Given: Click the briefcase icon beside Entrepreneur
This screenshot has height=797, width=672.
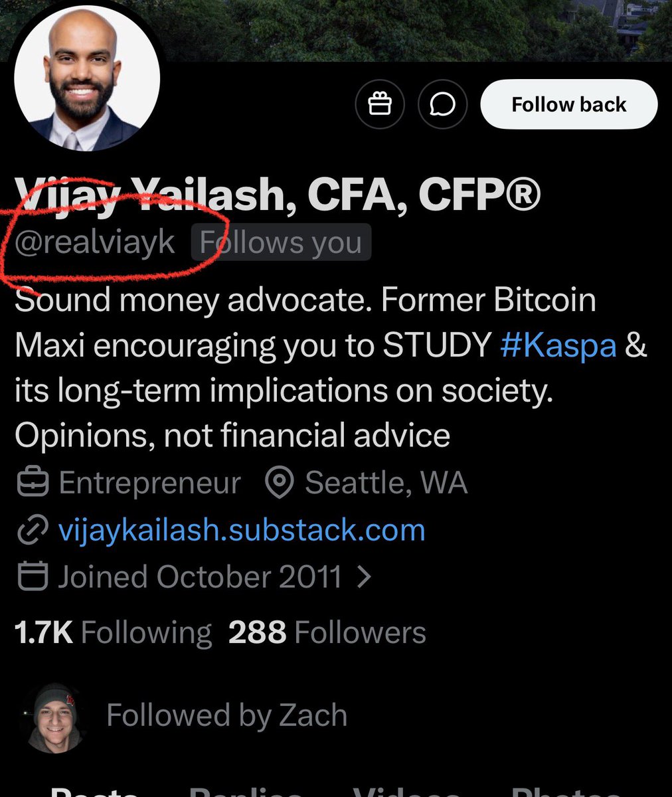Looking at the screenshot, I should point(32,484).
